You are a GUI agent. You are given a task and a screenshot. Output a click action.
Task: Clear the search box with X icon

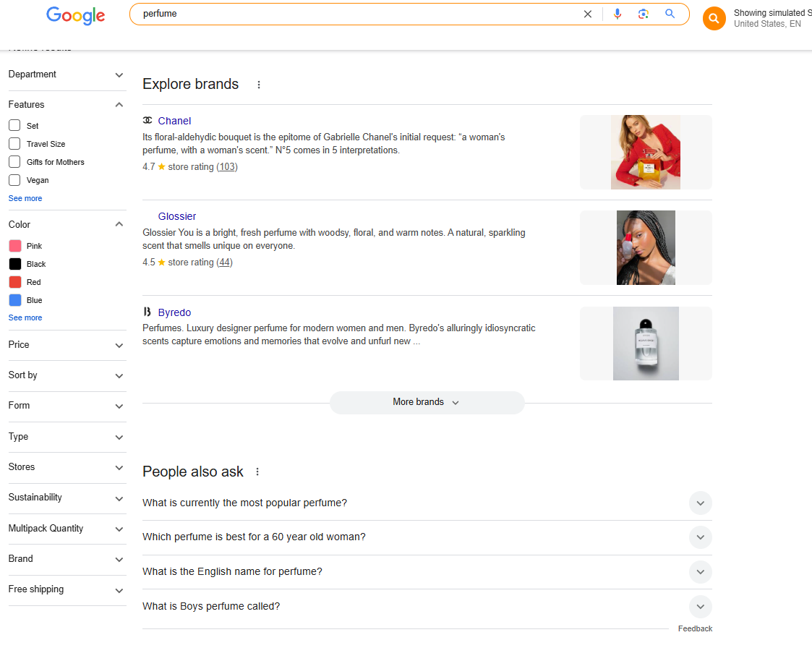(588, 14)
